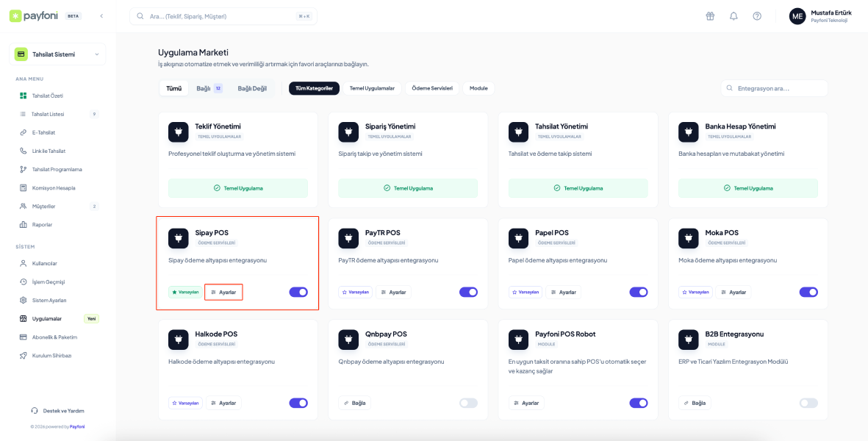Enable the Qnbpay POS toggle
The height and width of the screenshot is (441, 868).
(468, 403)
